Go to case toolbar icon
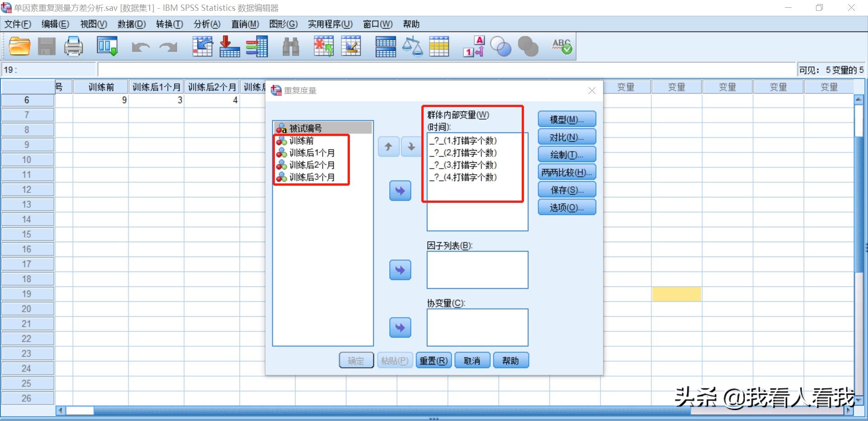Image resolution: width=868 pixels, height=421 pixels. click(203, 47)
